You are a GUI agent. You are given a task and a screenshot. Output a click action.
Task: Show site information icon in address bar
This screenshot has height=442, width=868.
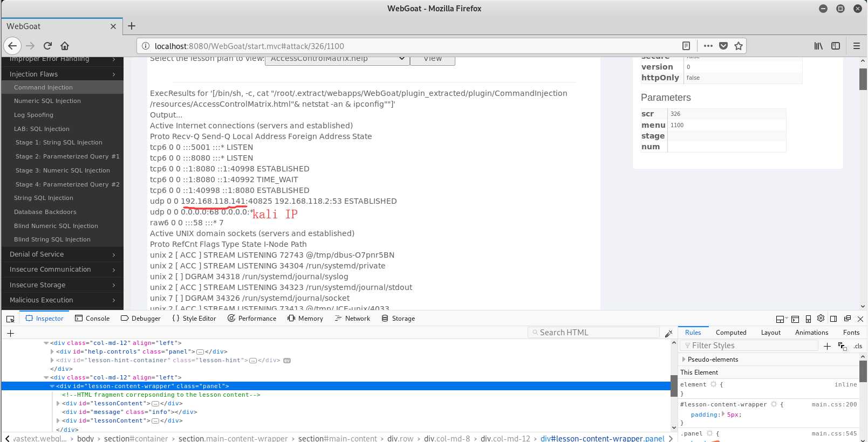(146, 46)
